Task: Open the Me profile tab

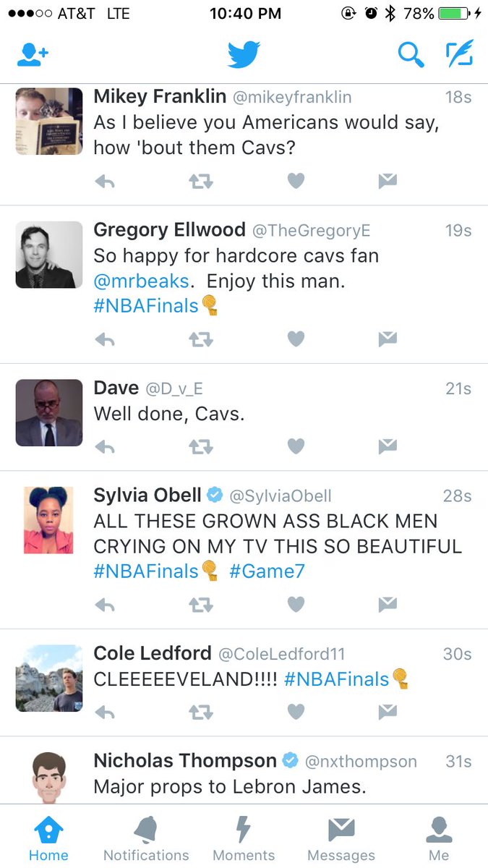Action: pyautogui.click(x=439, y=839)
